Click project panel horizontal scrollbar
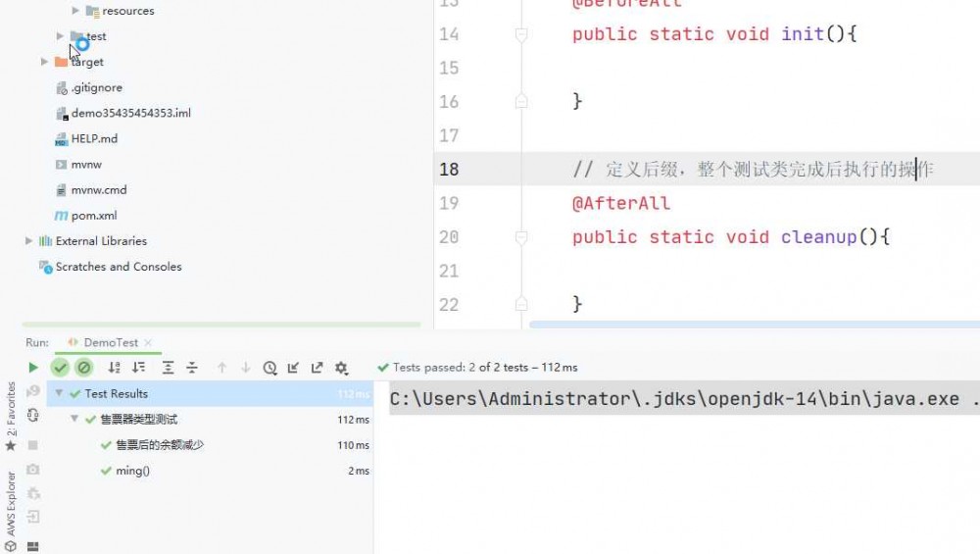 221,325
